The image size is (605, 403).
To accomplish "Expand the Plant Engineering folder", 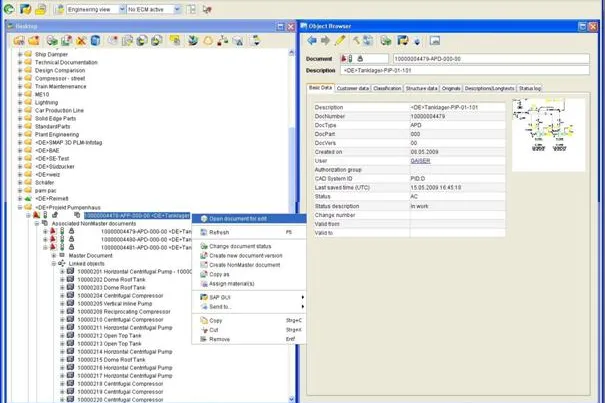I will 20,134.
